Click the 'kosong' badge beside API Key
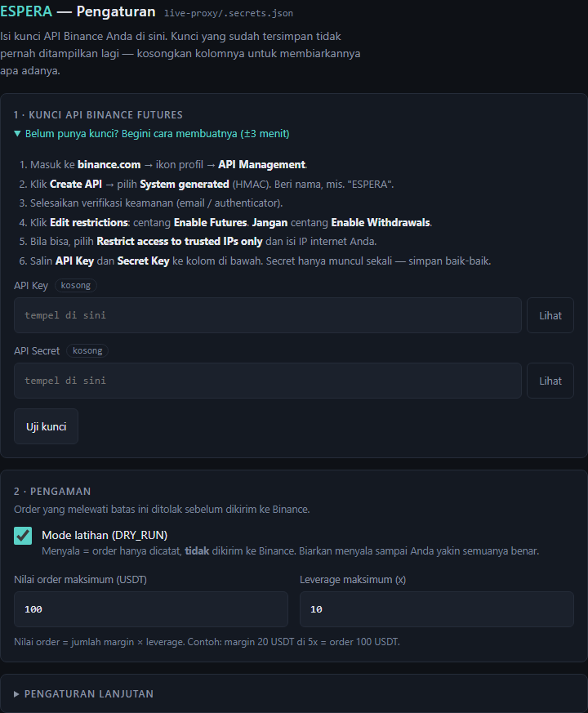The image size is (588, 713). click(x=75, y=286)
